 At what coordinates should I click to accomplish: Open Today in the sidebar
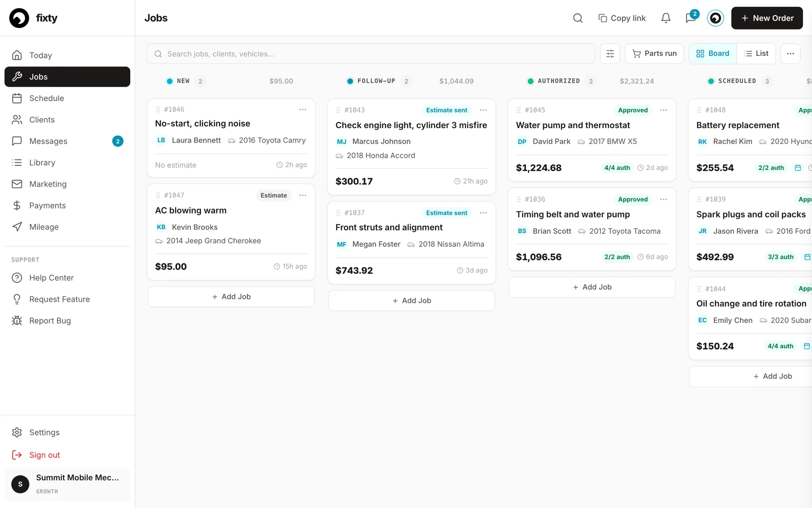tap(67, 55)
